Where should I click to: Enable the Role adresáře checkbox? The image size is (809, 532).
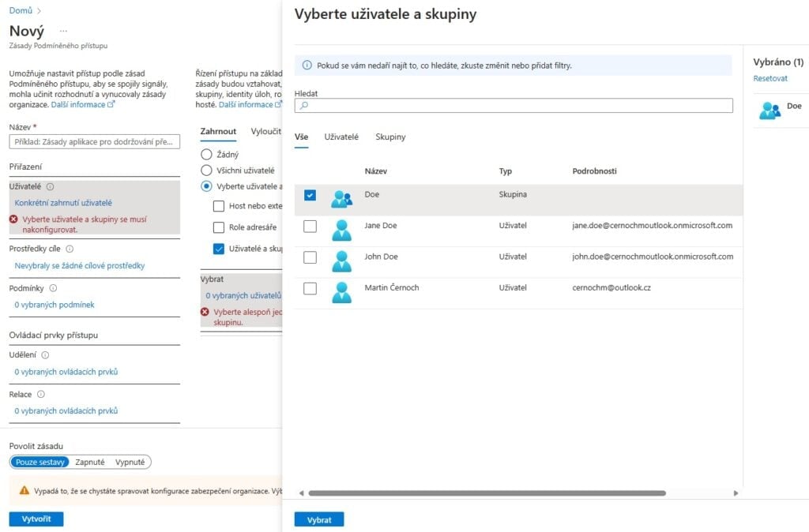coord(219,227)
